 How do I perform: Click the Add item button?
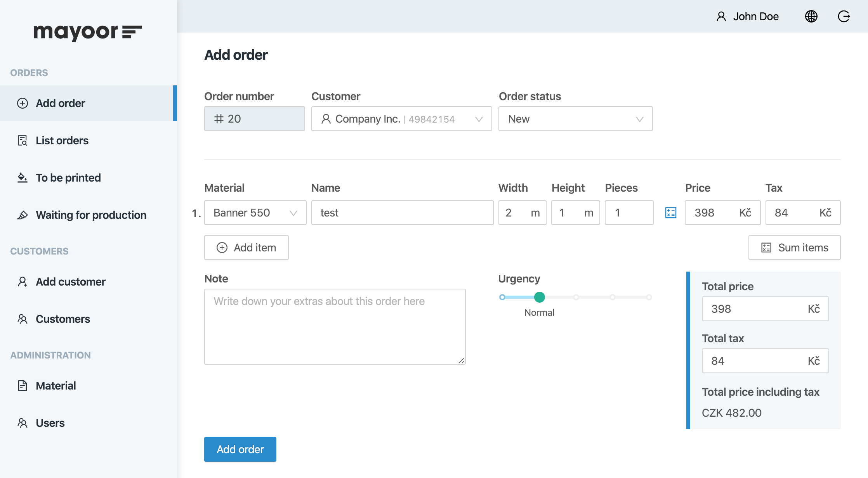point(246,248)
